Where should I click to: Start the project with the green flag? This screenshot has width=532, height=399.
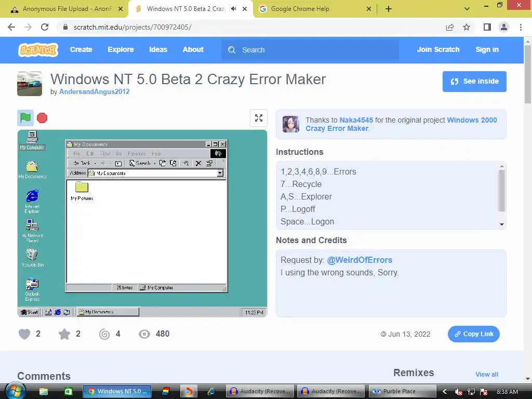(x=25, y=118)
